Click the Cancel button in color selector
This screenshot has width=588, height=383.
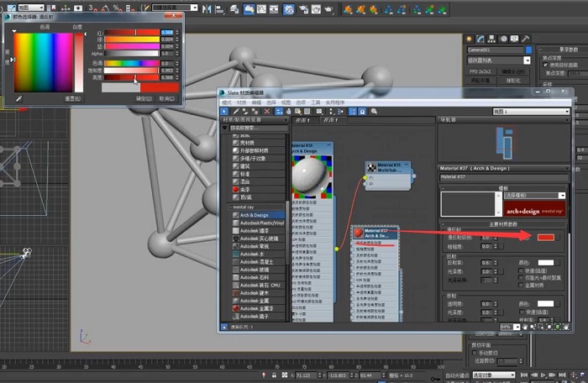coord(167,98)
